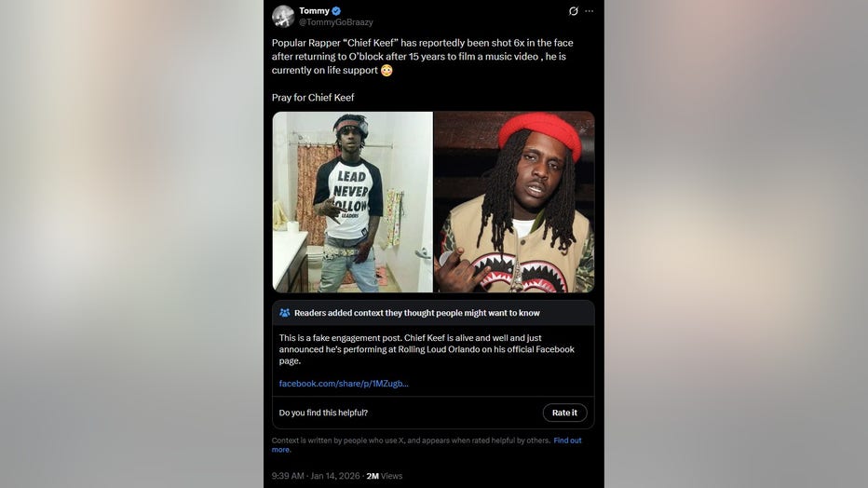Click the 9:39 AM Jan 14, 2026 timestamp

[x=316, y=476]
